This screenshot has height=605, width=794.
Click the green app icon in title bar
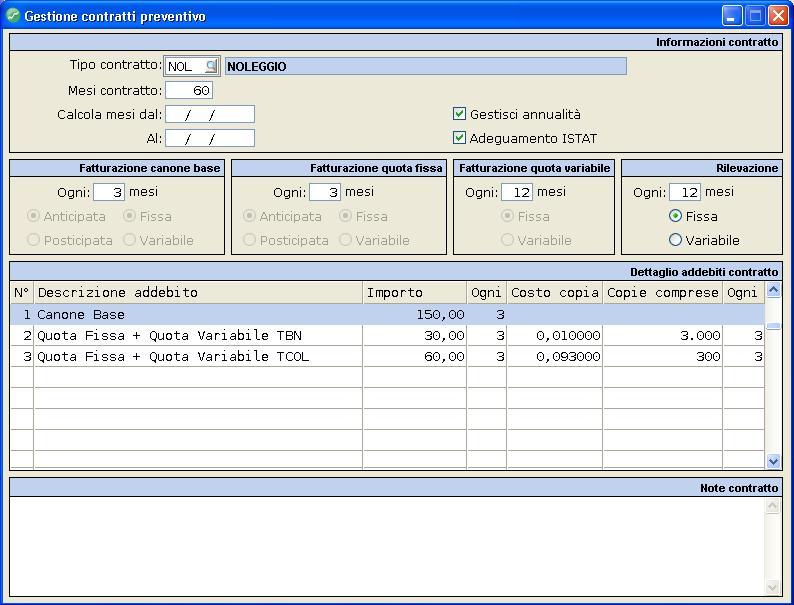click(x=13, y=16)
